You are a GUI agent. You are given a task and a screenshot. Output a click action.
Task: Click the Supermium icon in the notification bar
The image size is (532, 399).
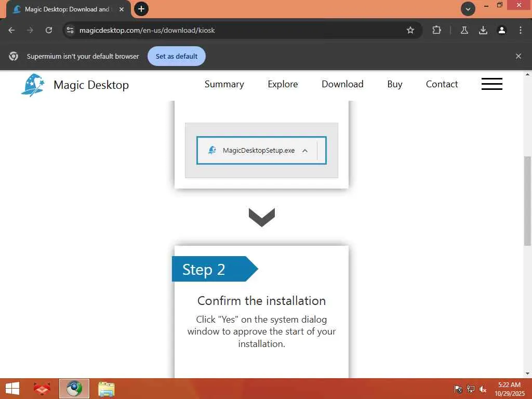tap(14, 56)
